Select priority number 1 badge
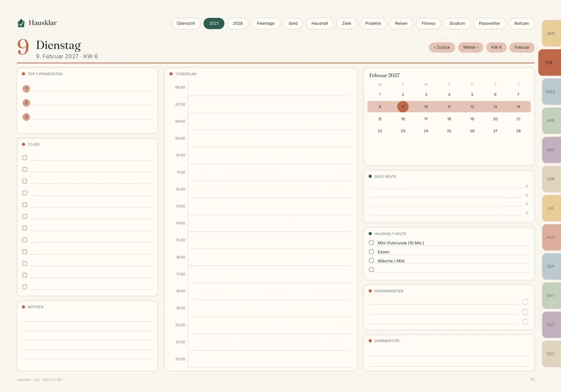The image size is (561, 392). coord(26,89)
